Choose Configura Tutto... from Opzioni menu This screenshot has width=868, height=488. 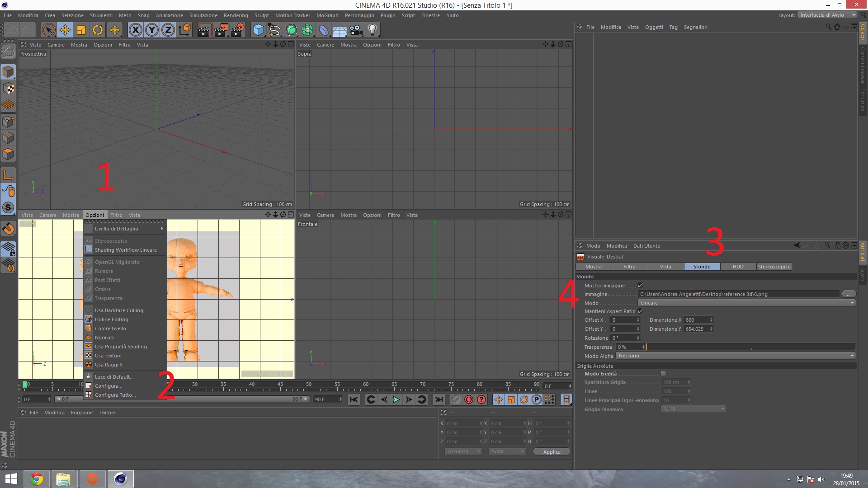click(115, 395)
